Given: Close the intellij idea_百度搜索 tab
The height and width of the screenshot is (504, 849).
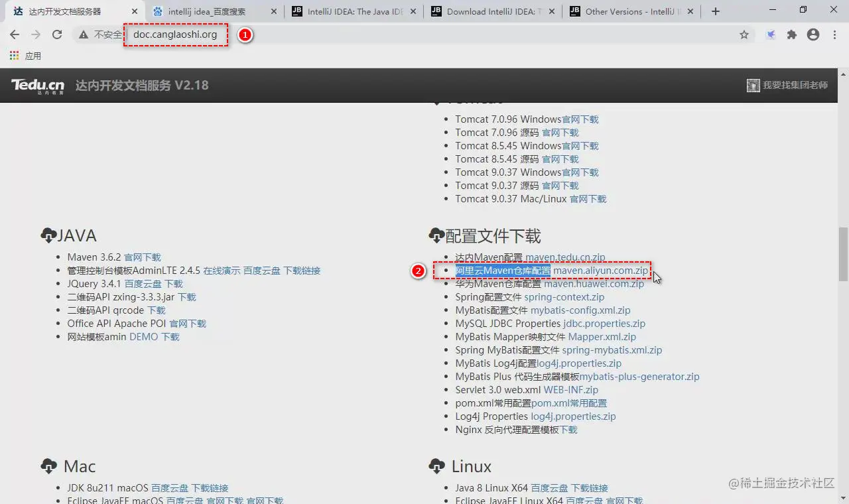Looking at the screenshot, I should [x=273, y=11].
